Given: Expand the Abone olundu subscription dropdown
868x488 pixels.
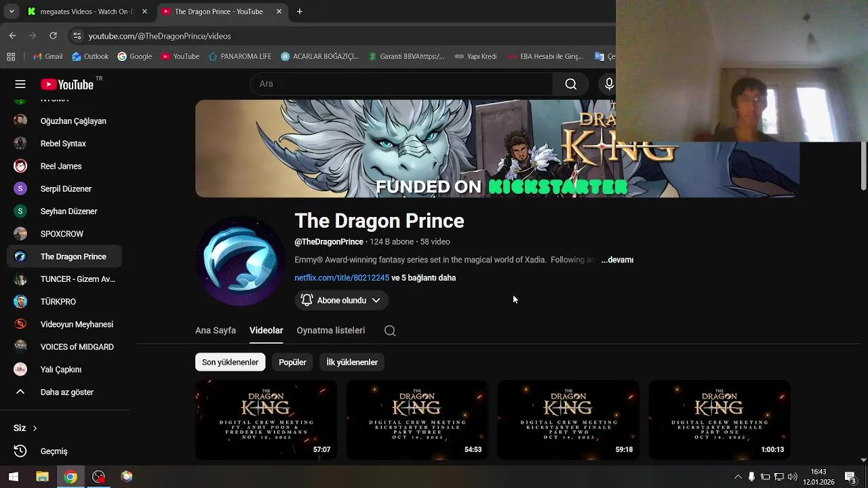Looking at the screenshot, I should 341,300.
